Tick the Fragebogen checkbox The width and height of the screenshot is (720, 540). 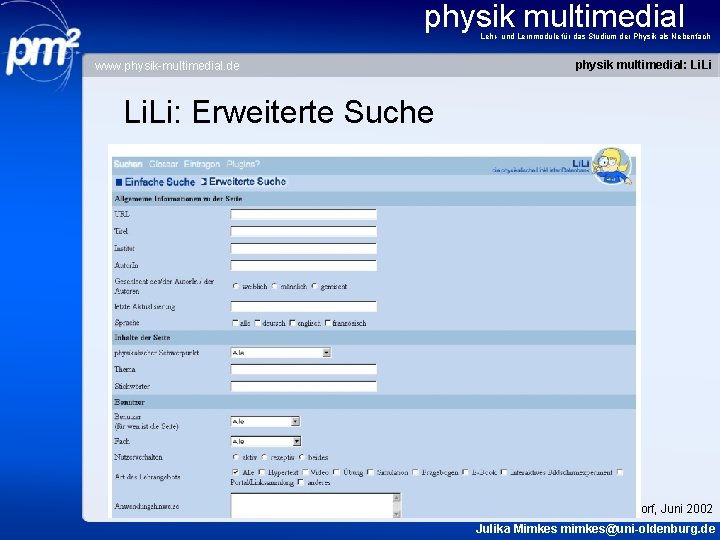click(x=415, y=472)
